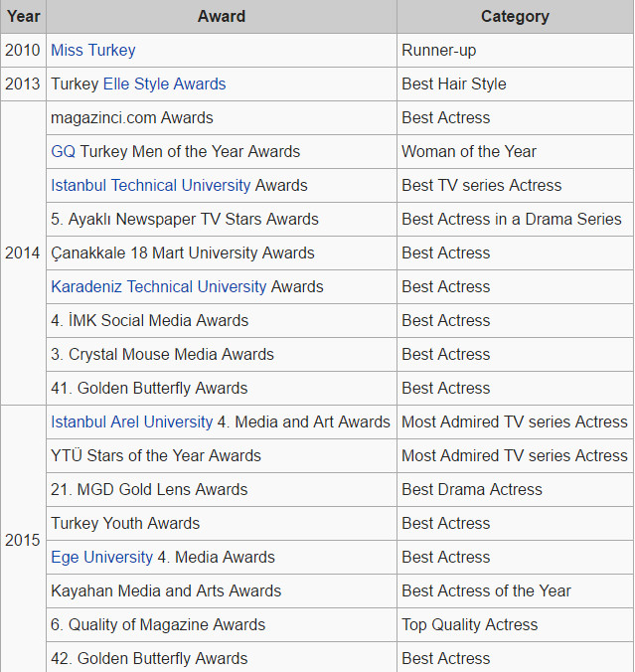Select the 41. Golden Butterfly Awards cell
The width and height of the screenshot is (635, 672).
click(x=149, y=389)
